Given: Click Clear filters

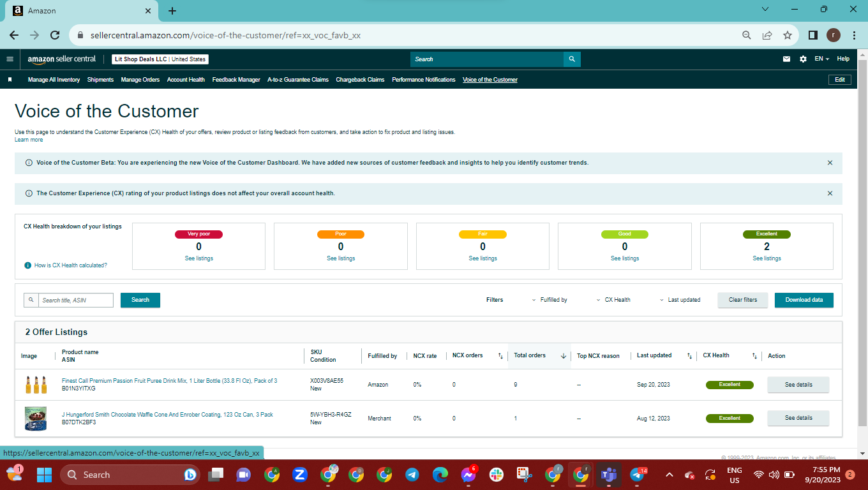Looking at the screenshot, I should 743,300.
